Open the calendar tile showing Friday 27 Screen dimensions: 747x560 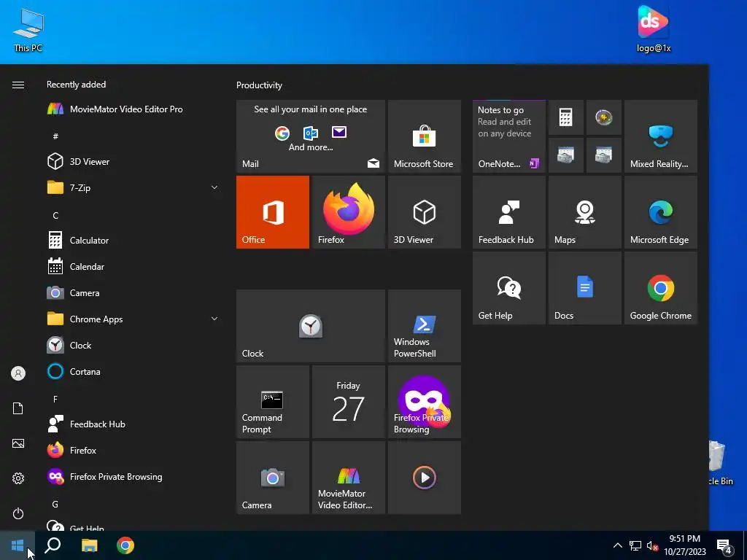[348, 402]
